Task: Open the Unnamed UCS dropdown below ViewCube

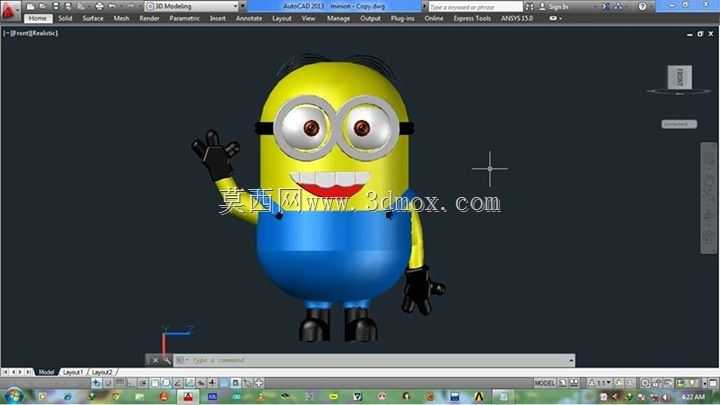Action: 679,124
